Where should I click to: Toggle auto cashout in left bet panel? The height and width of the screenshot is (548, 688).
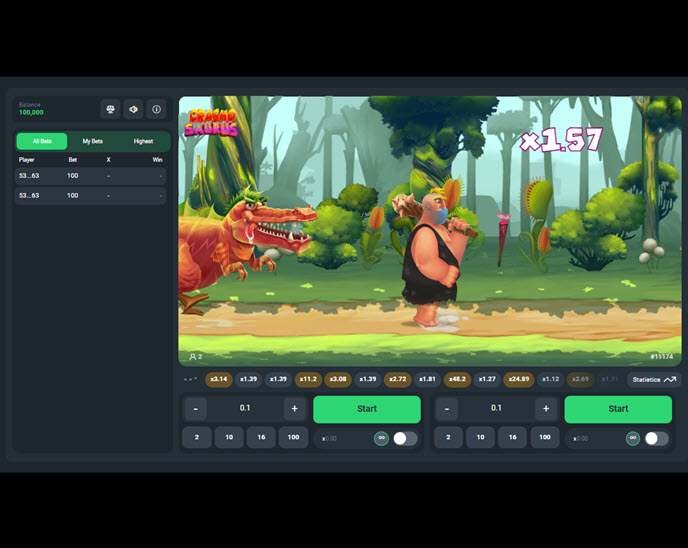(404, 438)
